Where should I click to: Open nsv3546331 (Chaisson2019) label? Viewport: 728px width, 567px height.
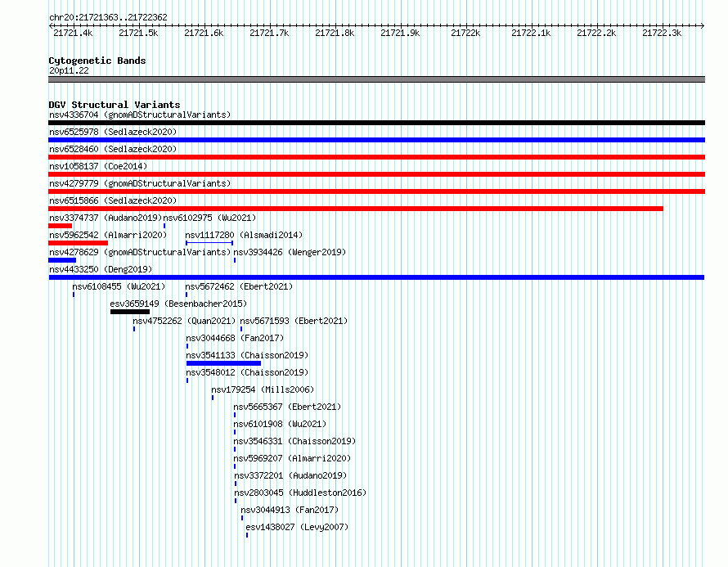point(294,441)
